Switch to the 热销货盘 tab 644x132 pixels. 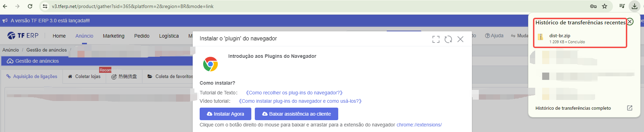124,76
